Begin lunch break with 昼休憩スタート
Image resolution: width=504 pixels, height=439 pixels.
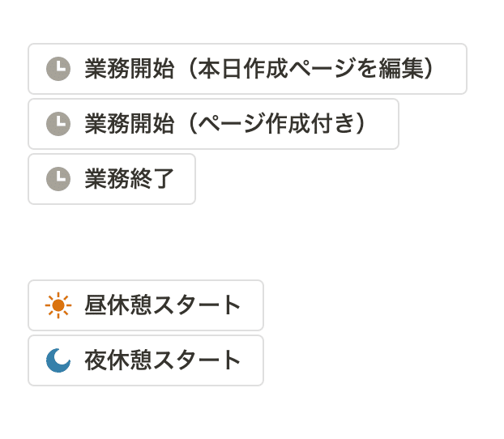pos(146,305)
